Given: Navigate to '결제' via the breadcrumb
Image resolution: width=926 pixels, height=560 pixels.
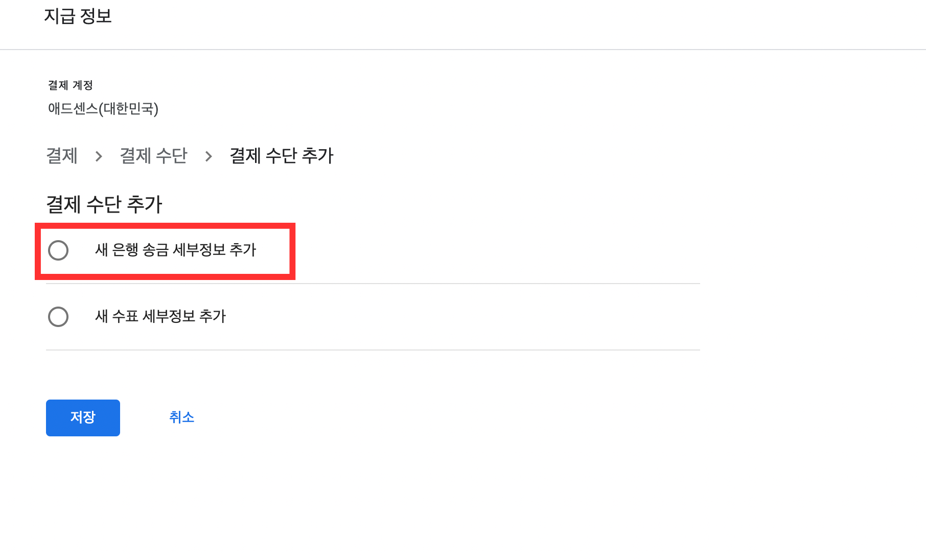Looking at the screenshot, I should click(61, 156).
